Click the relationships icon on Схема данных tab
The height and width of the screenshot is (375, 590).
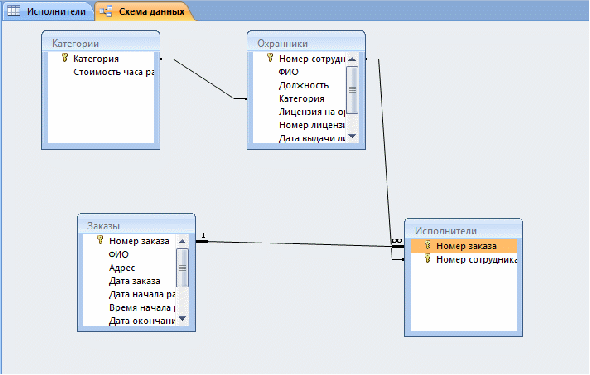pyautogui.click(x=106, y=12)
